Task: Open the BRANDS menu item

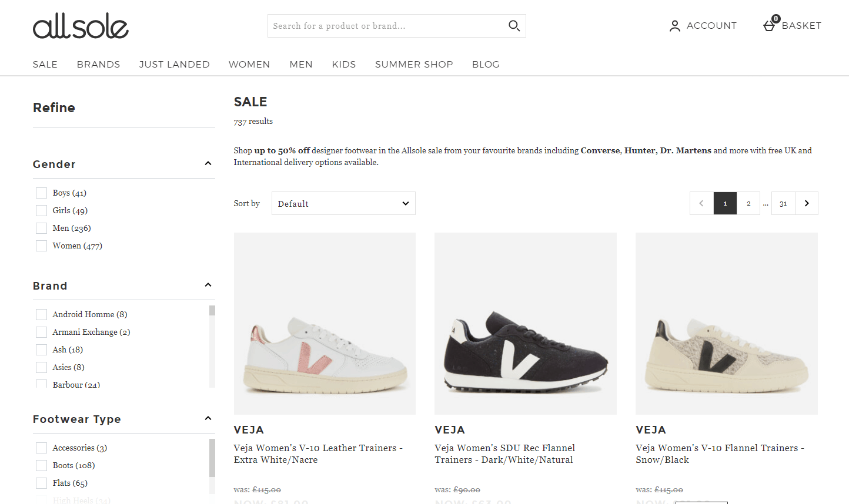Action: click(x=98, y=64)
